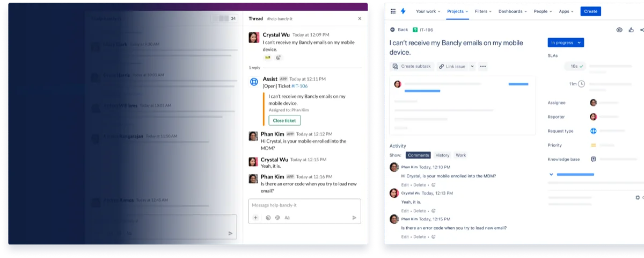Open the Projects menu
Viewport: 644px width, 258px height.
click(x=458, y=11)
